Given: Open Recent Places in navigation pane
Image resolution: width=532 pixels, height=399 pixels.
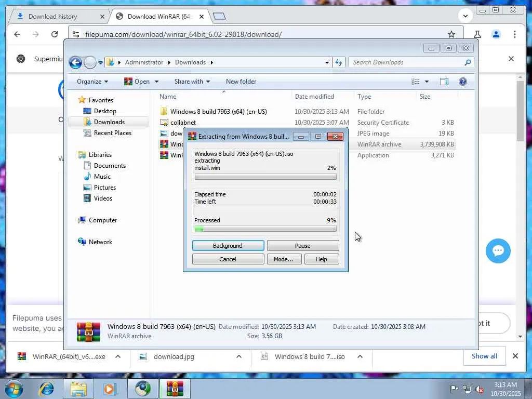Looking at the screenshot, I should tap(112, 133).
